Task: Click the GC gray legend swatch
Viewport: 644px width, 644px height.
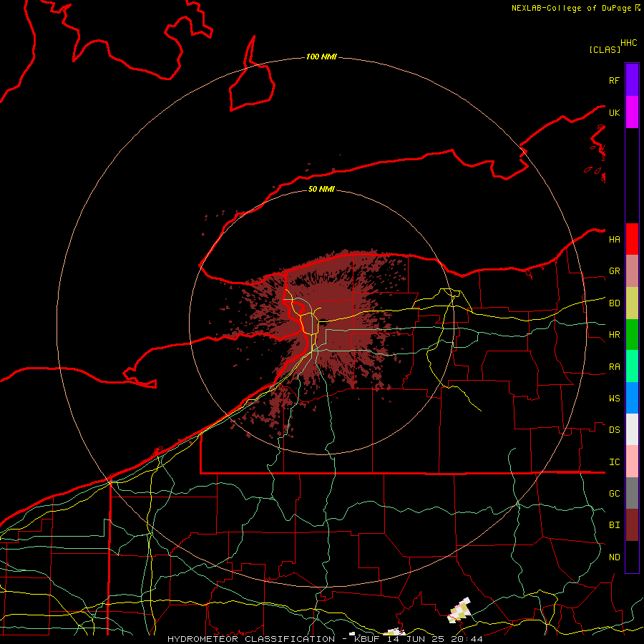Action: (x=632, y=493)
